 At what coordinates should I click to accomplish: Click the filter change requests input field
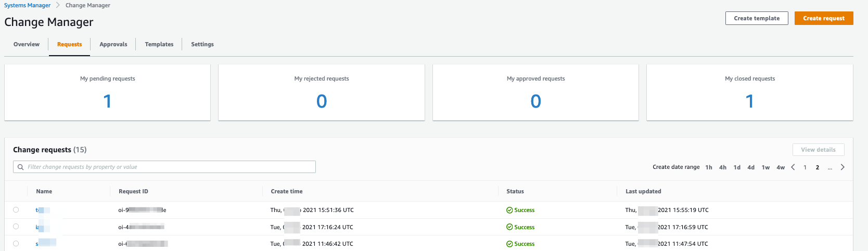(x=164, y=167)
